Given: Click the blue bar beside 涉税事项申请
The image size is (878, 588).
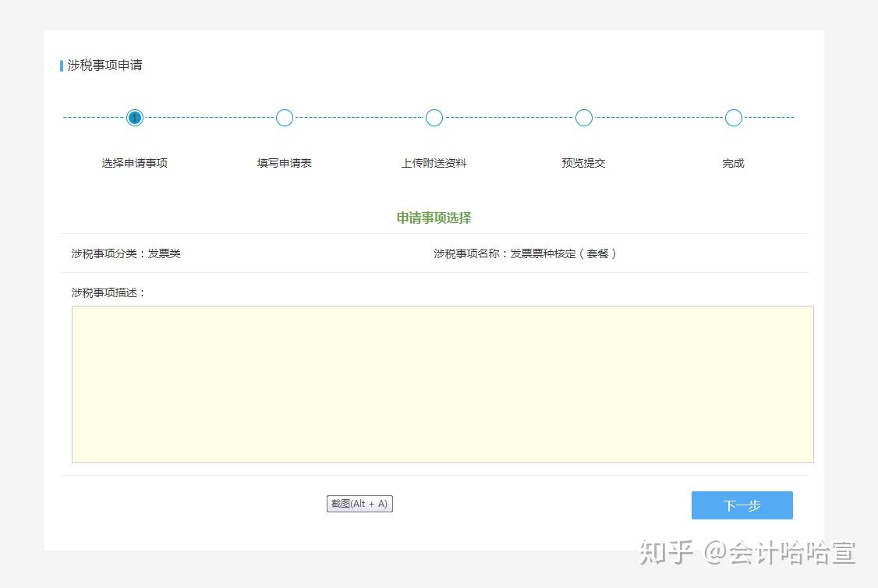Looking at the screenshot, I should 62,66.
